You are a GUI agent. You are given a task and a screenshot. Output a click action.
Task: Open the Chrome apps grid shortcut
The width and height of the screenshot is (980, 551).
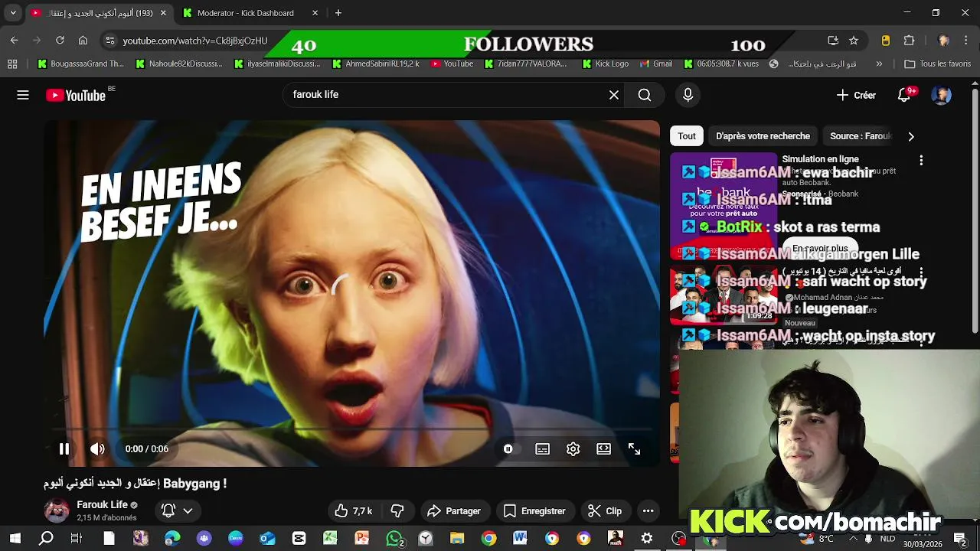click(12, 64)
